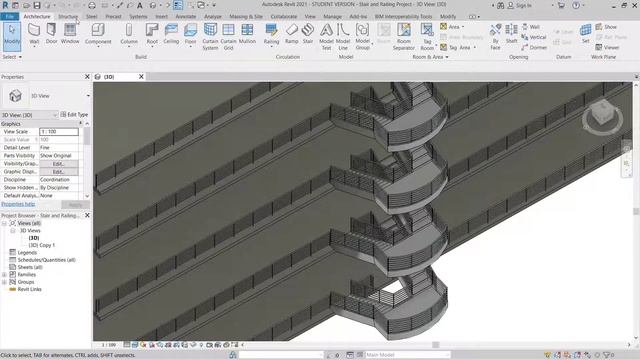Select the Vertical opening tool

534,37
